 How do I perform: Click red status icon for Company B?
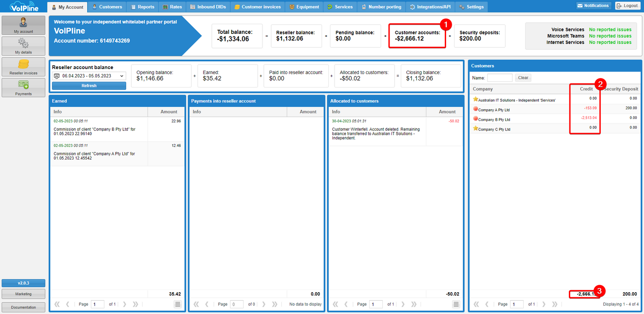(475, 119)
